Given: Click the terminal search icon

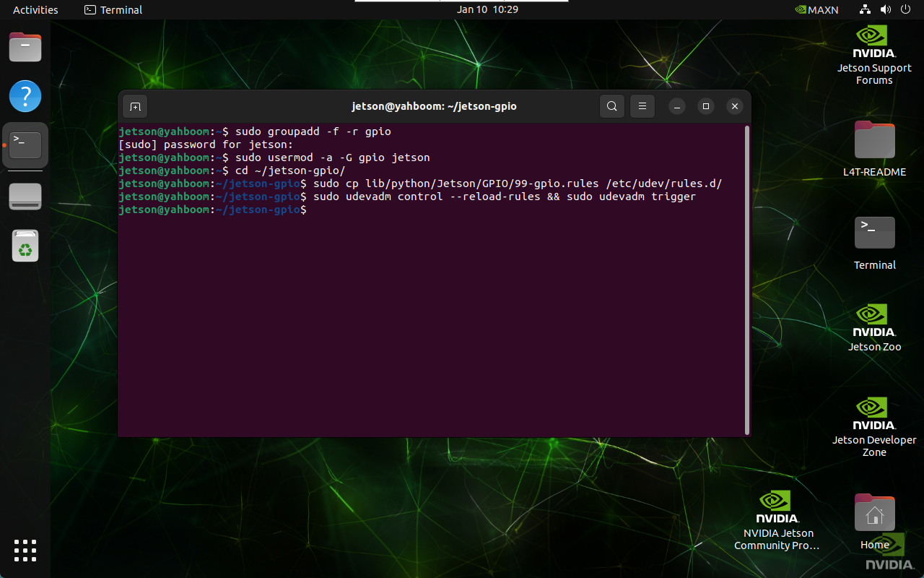Looking at the screenshot, I should click(611, 107).
